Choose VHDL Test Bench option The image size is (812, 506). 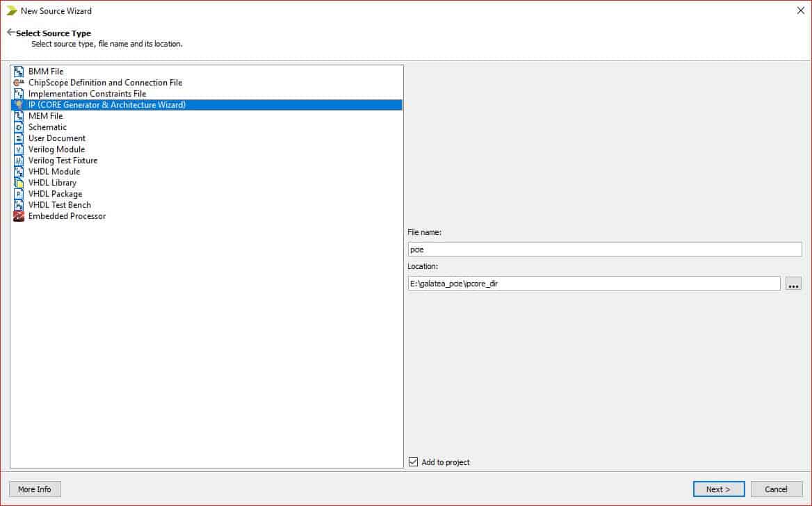[x=59, y=205]
